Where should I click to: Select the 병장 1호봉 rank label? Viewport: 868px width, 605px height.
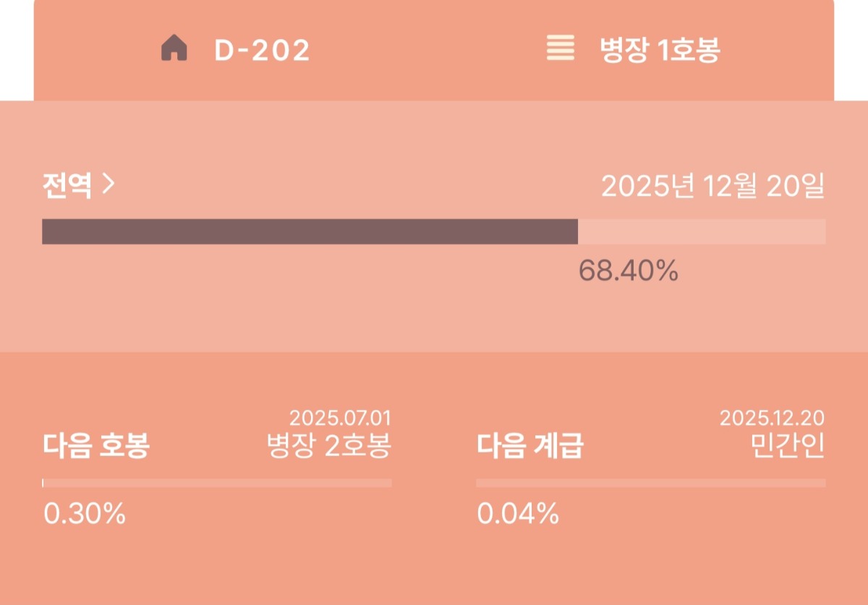tap(660, 50)
